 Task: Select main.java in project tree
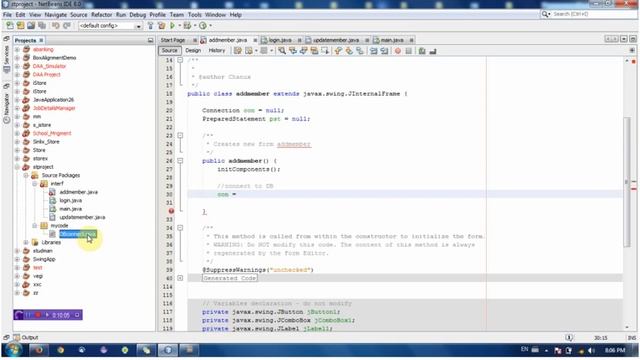71,209
